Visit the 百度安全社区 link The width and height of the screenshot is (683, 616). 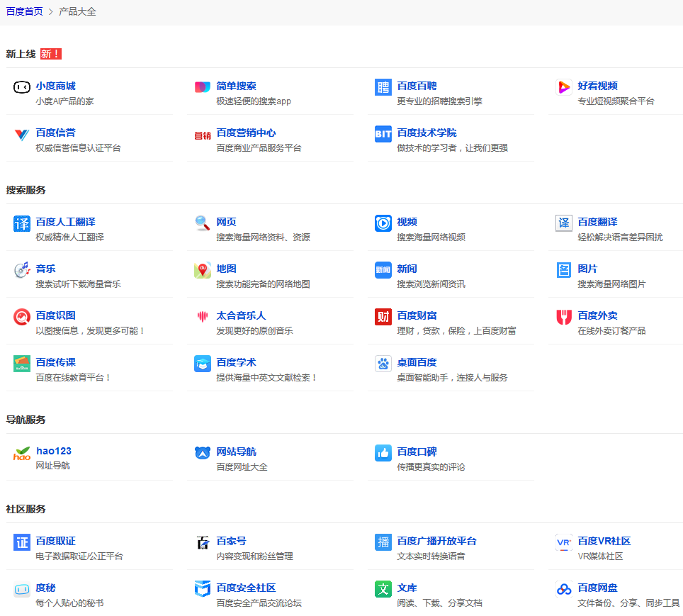pos(246,588)
